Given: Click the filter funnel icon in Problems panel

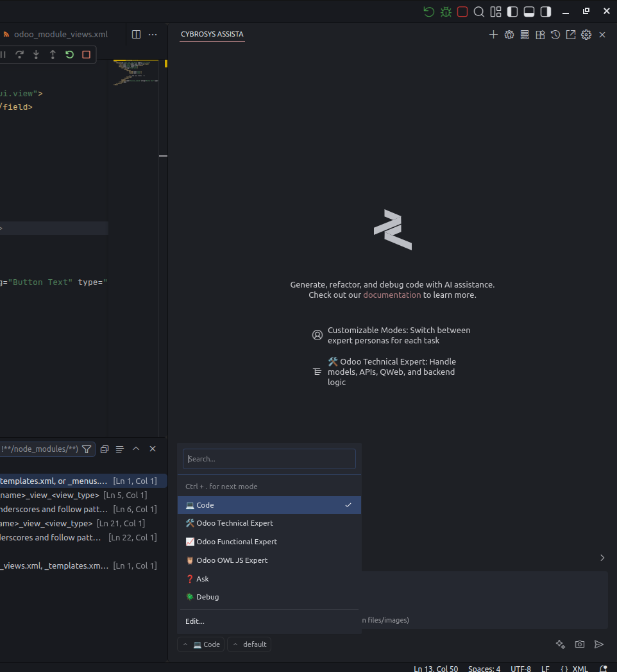Looking at the screenshot, I should point(87,449).
